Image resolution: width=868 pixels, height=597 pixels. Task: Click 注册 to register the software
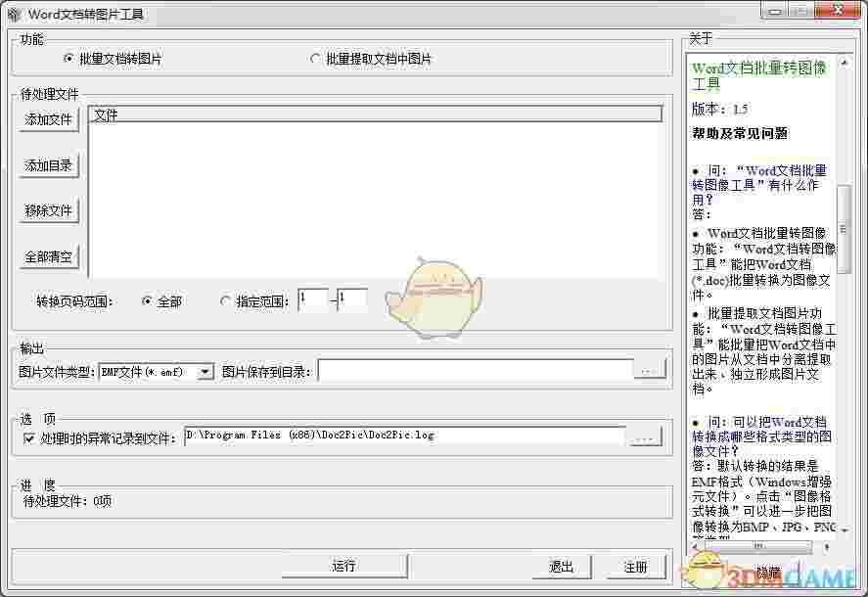click(x=636, y=566)
